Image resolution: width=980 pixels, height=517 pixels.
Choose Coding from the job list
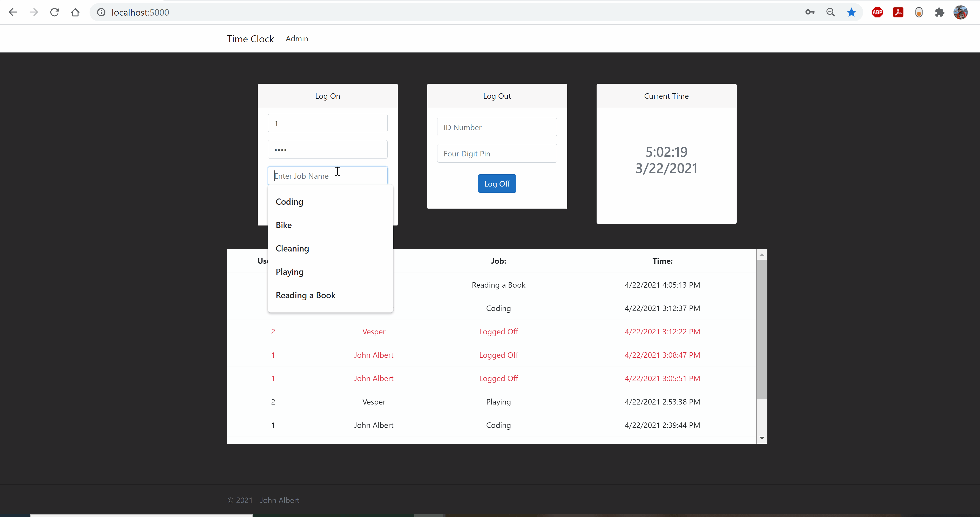tap(330, 202)
